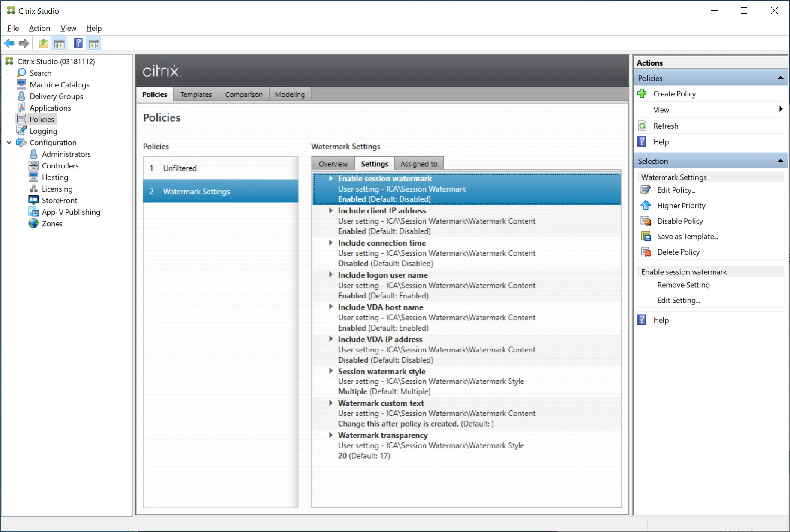
Task: Click Edit Setting... action
Action: (x=679, y=300)
